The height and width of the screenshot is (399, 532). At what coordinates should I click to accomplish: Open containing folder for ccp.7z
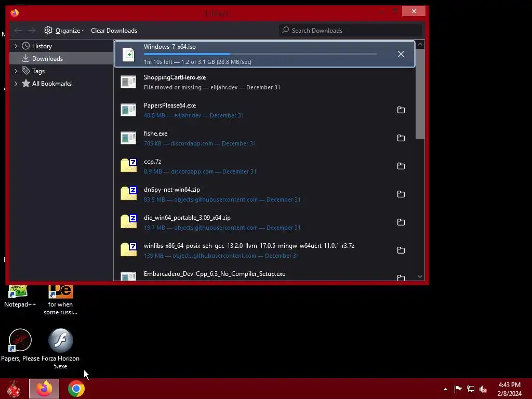(x=401, y=166)
